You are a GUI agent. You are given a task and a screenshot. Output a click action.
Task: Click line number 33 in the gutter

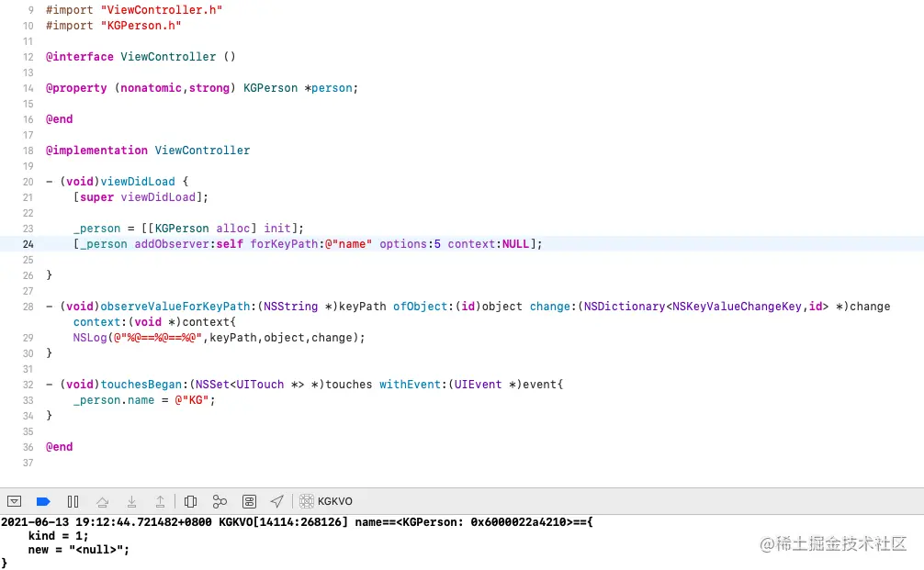pos(28,400)
